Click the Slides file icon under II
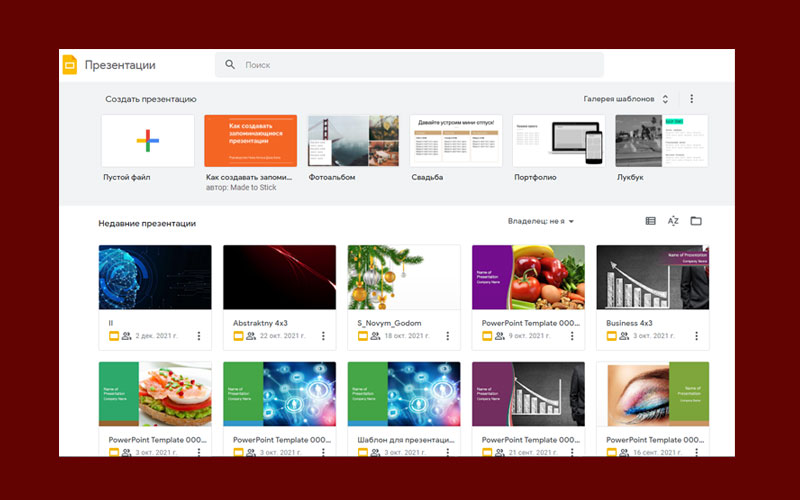 click(114, 336)
